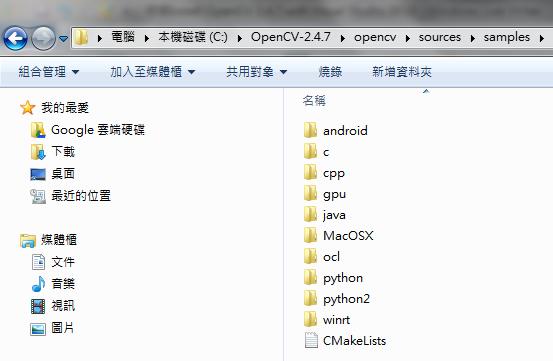This screenshot has height=361, width=553.
Task: Click the 'java' folder name
Action: (x=334, y=215)
